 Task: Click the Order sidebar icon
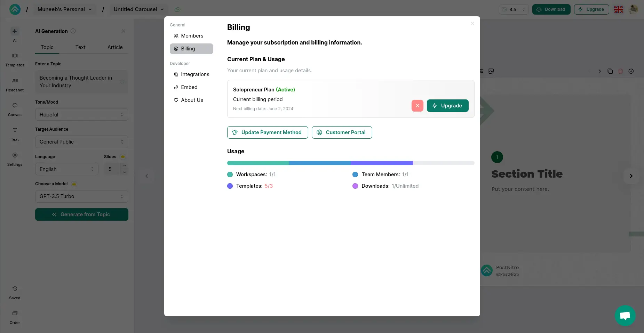[15, 317]
